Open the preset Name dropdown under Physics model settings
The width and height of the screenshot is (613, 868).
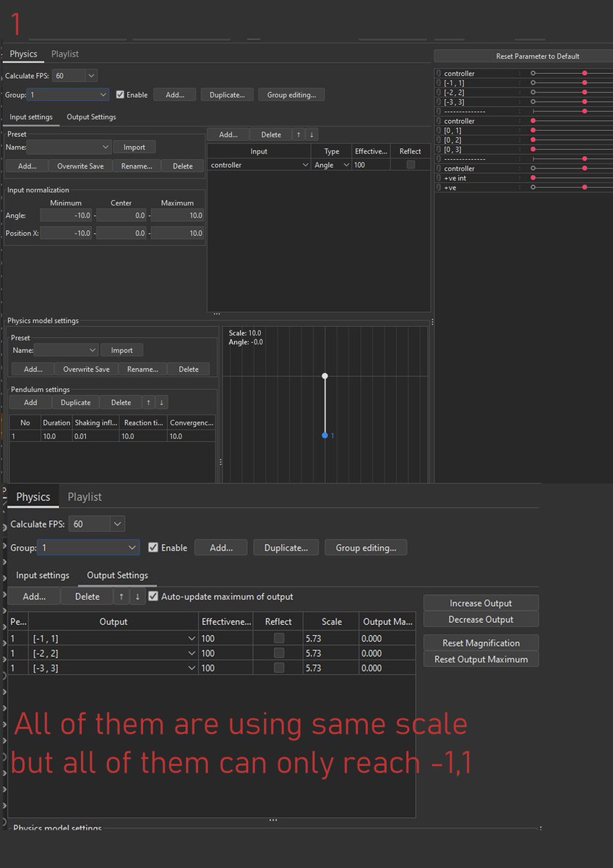[x=67, y=350]
